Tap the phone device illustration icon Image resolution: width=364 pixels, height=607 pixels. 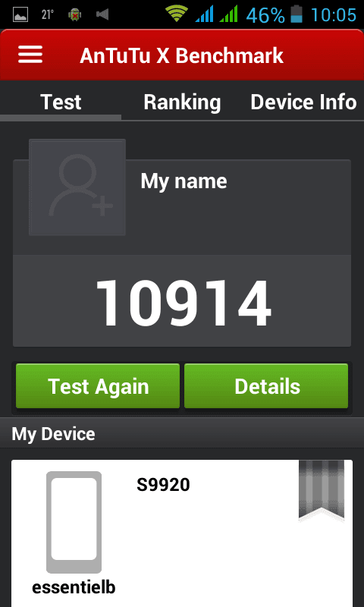pos(74,522)
